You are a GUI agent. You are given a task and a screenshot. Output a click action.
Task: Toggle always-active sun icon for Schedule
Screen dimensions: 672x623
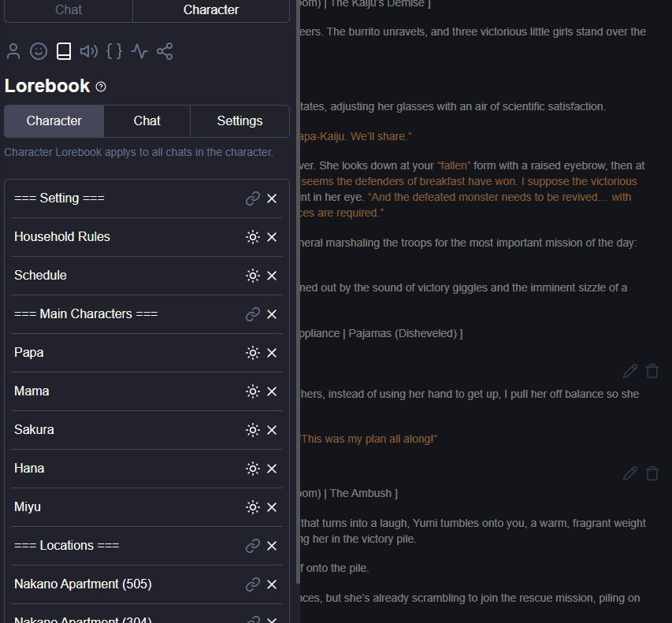tap(253, 276)
